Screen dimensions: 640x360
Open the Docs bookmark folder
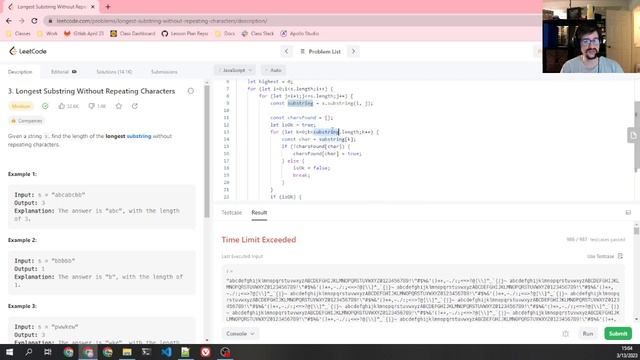[x=225, y=33]
